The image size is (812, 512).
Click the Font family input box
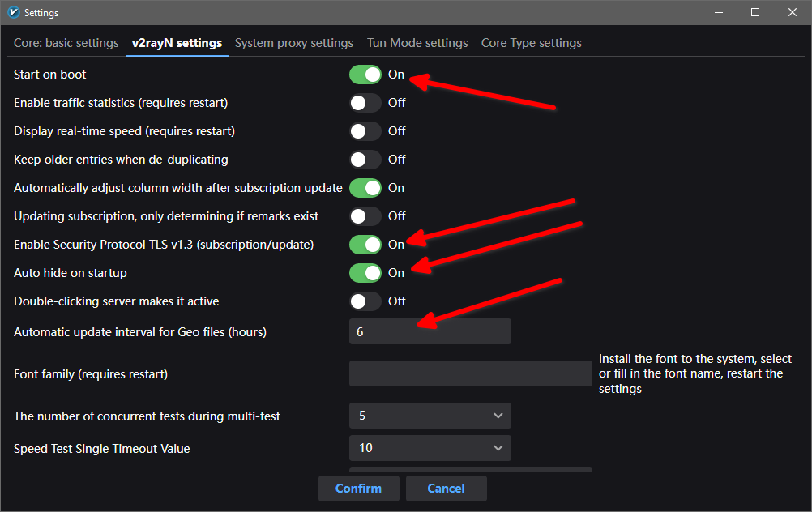pos(470,373)
